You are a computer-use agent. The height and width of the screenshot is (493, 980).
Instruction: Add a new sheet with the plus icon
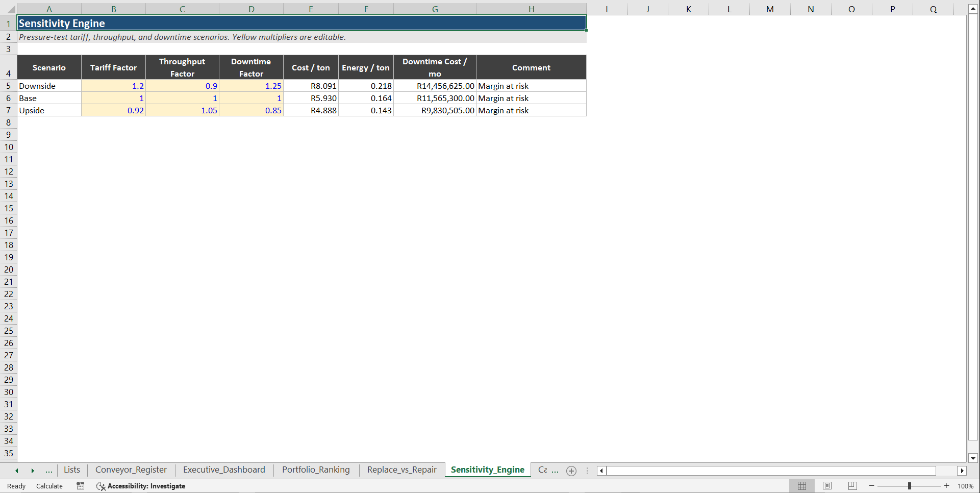pyautogui.click(x=571, y=471)
